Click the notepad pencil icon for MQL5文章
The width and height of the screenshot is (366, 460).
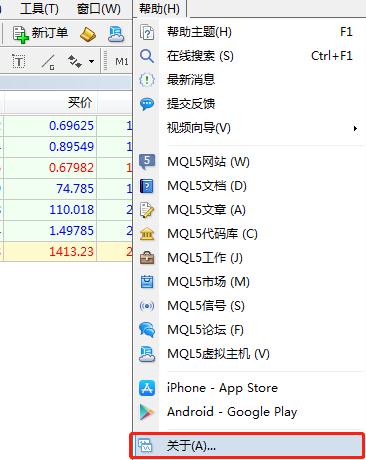[147, 210]
